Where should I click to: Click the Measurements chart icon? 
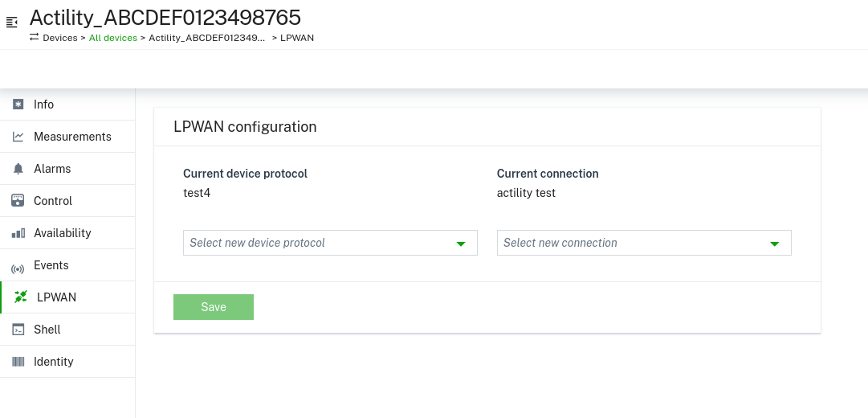[x=18, y=137]
